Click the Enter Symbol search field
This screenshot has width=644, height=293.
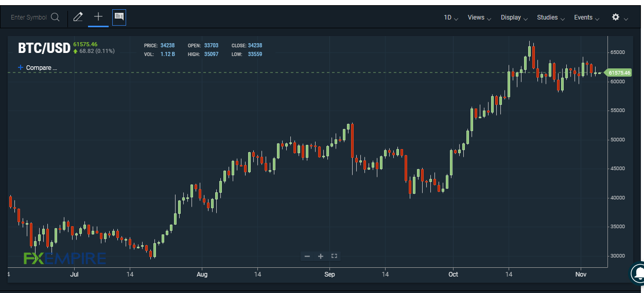coord(29,17)
